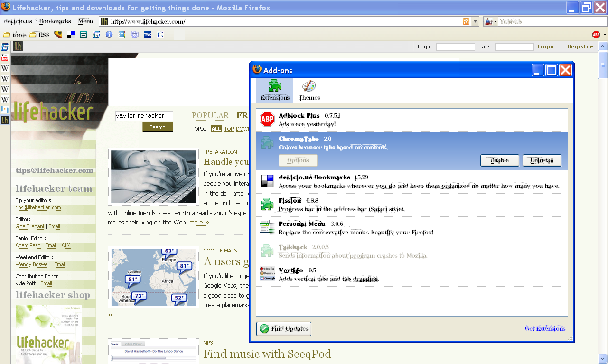Open the Adam Pash link

(x=28, y=245)
